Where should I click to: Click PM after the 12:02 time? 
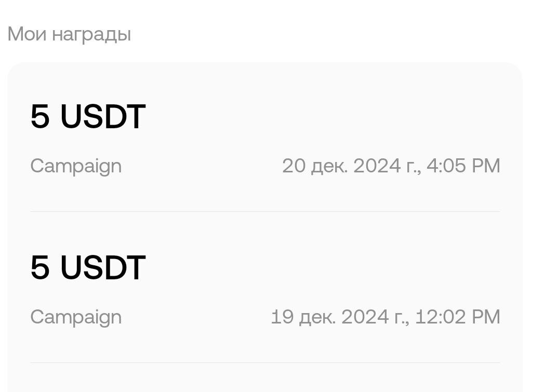tap(485, 317)
